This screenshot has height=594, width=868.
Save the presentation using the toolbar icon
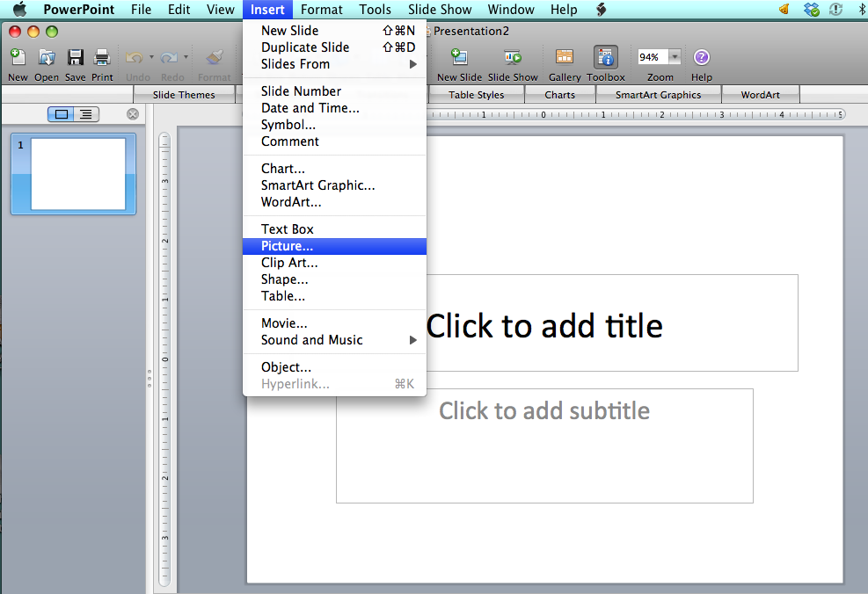point(76,58)
